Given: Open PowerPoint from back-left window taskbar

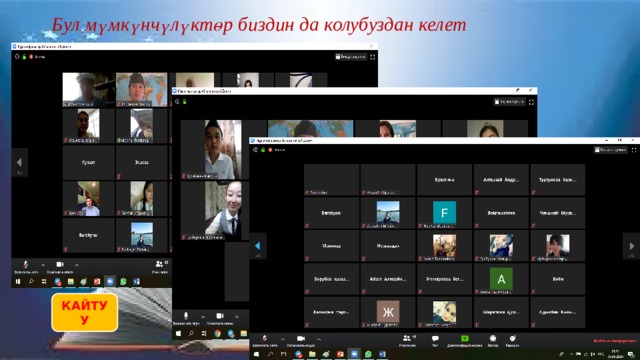Looking at the screenshot, I should [x=97, y=281].
